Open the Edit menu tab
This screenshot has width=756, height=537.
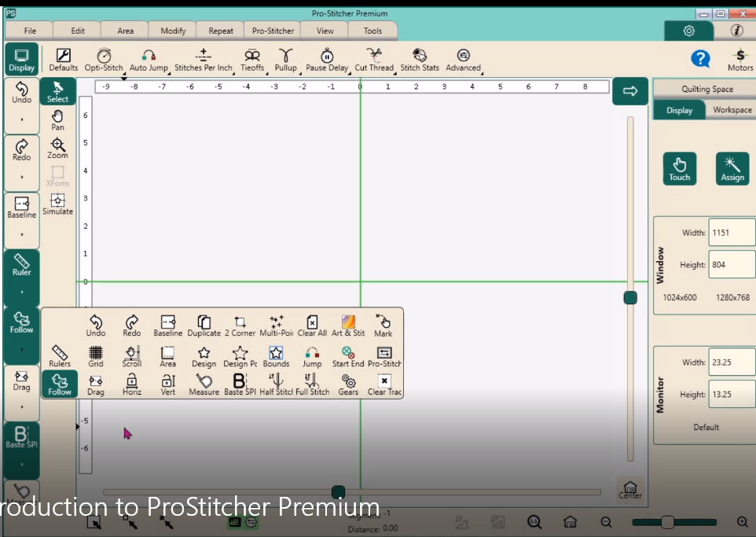pos(78,31)
